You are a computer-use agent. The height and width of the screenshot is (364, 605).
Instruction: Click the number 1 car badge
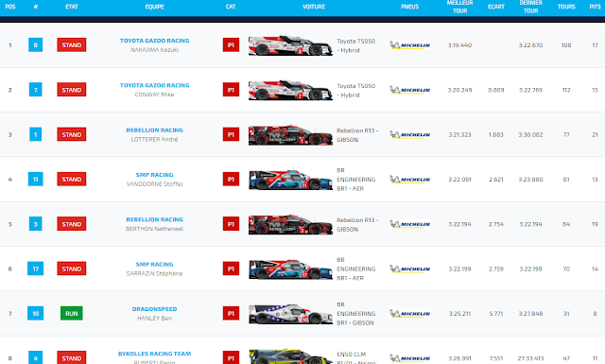[x=36, y=134]
